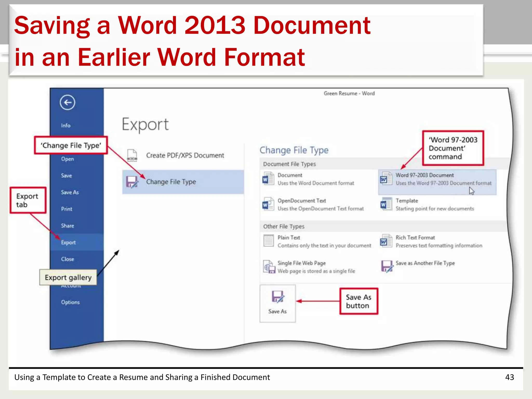532x399 pixels.
Task: Open Options in the sidebar
Action: (x=70, y=302)
